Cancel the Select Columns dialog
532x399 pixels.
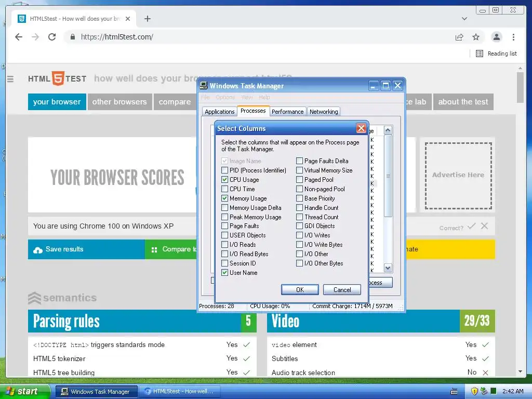pyautogui.click(x=342, y=290)
